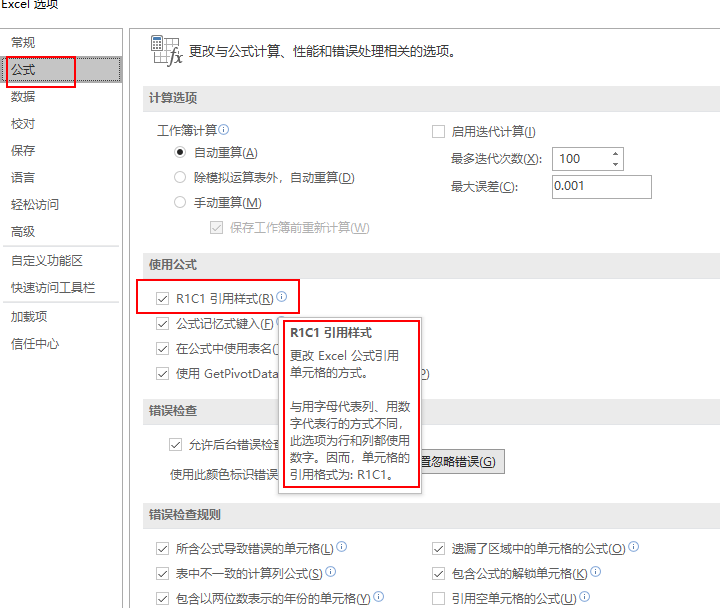Open the 保存 settings category
Screen dimensions: 720x608
23,151
